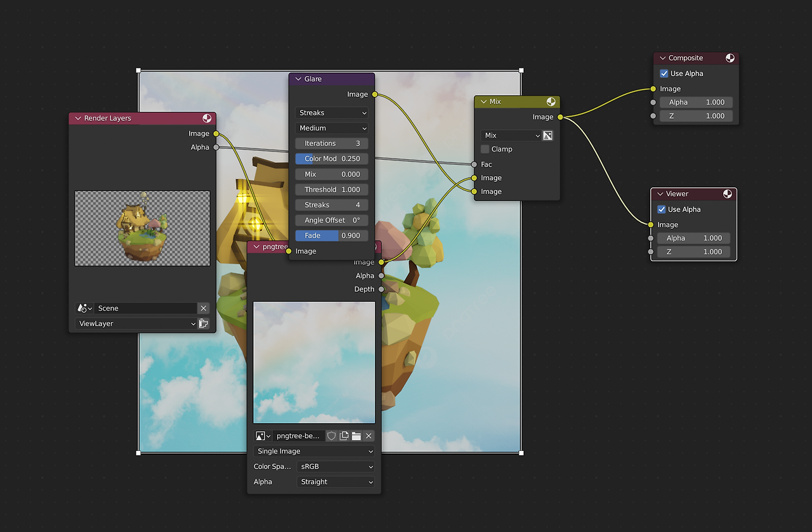812x532 pixels.
Task: Open the Mix blend mode dropdown
Action: click(x=511, y=135)
